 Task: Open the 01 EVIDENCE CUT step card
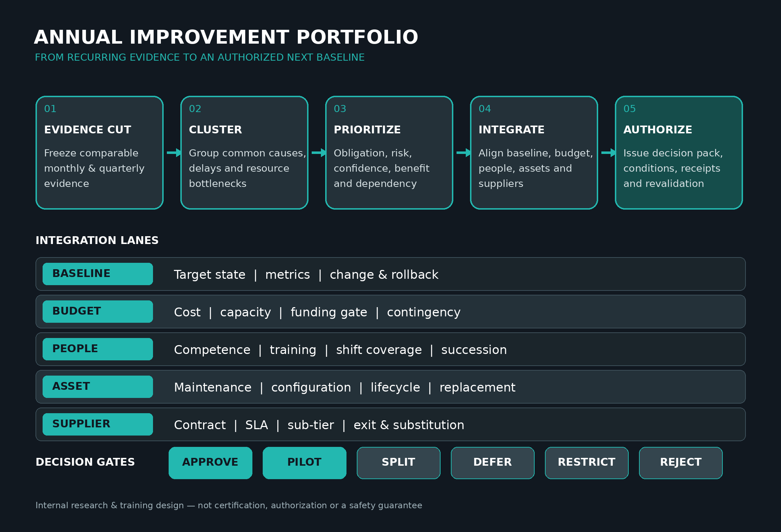click(100, 153)
